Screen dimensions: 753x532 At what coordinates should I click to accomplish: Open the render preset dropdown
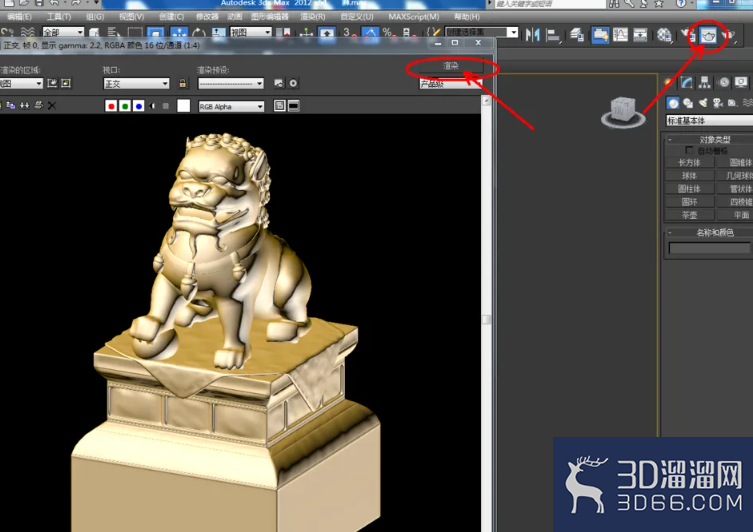tap(231, 84)
